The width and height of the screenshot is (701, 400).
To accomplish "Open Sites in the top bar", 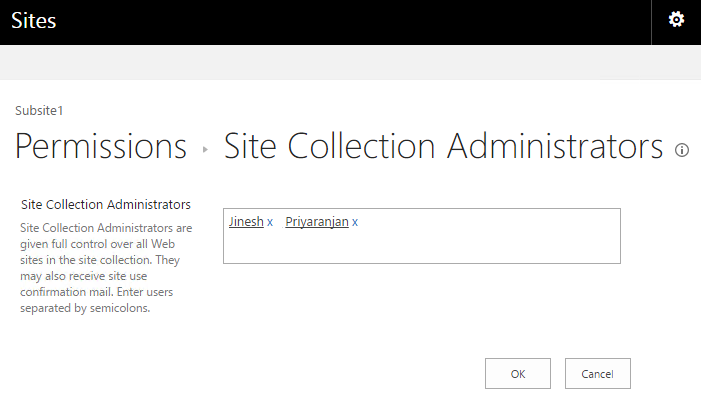I will tap(34, 21).
